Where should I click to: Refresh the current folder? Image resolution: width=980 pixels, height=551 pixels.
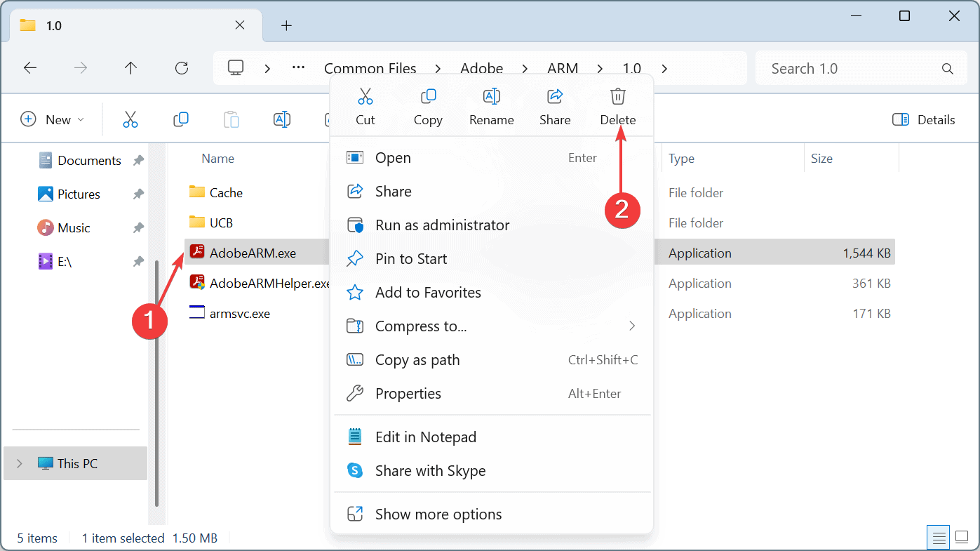(182, 68)
